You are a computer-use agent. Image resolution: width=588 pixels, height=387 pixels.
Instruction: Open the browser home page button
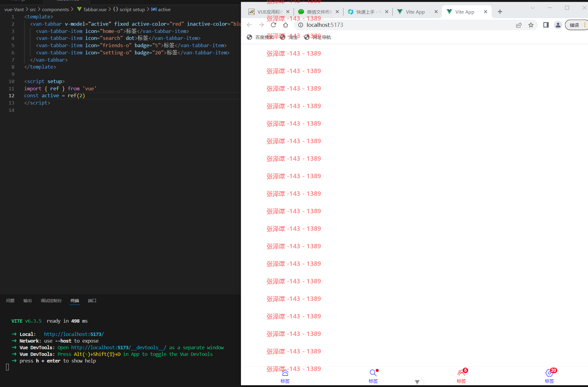(x=286, y=25)
